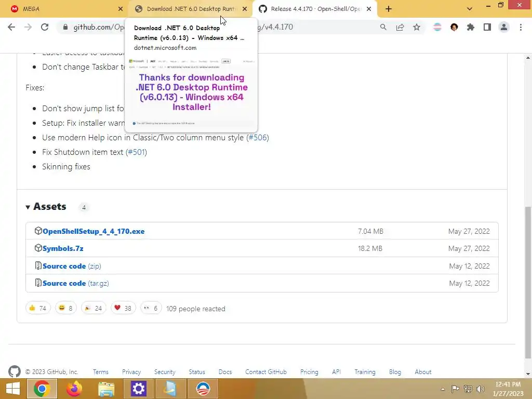Reload the GitHub release page
This screenshot has width=532, height=399.
click(x=45, y=27)
